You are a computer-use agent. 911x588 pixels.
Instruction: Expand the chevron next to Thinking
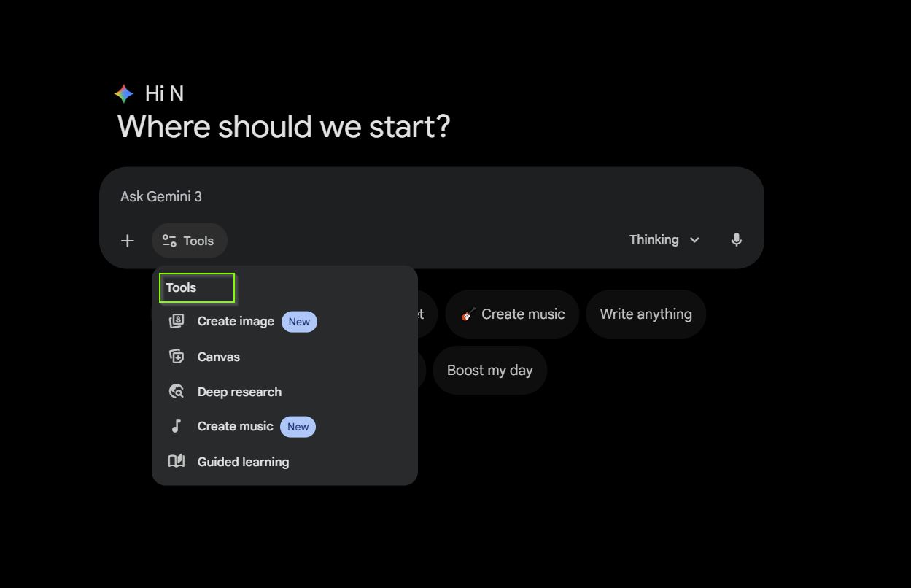[x=695, y=240]
